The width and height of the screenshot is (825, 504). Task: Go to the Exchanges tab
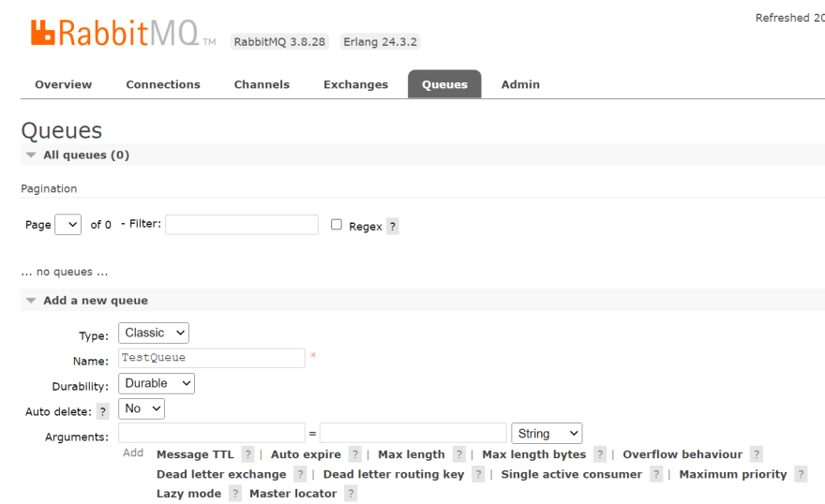click(355, 84)
